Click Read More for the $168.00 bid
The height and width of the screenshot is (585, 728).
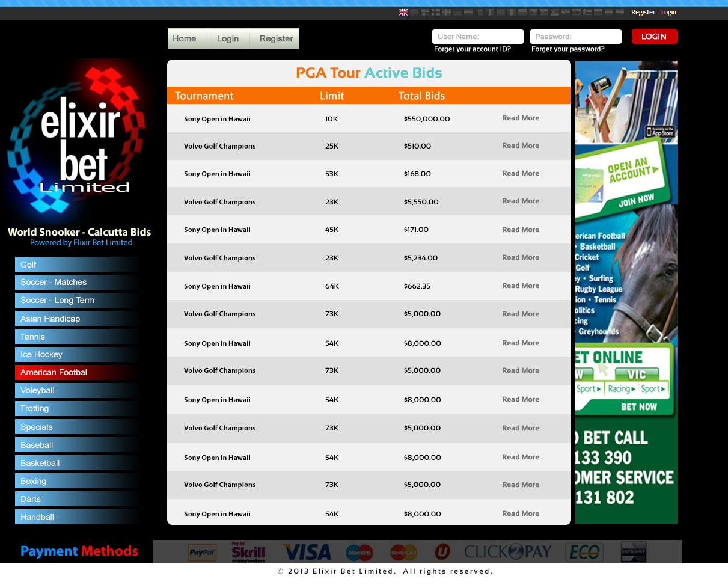(521, 173)
